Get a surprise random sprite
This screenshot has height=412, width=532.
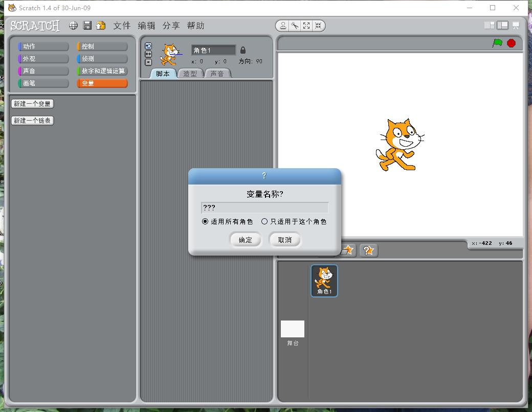tap(368, 250)
